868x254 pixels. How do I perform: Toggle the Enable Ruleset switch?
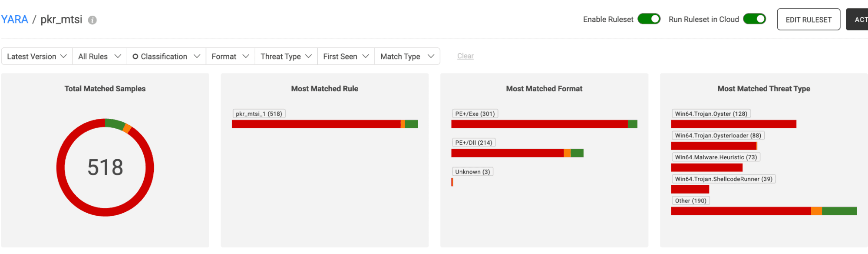pyautogui.click(x=649, y=19)
